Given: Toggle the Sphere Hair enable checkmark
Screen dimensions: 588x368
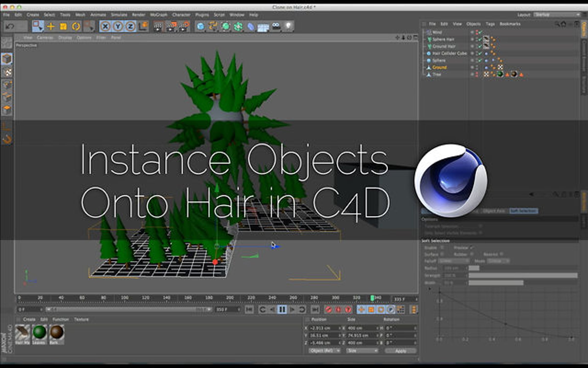Looking at the screenshot, I should (x=481, y=39).
